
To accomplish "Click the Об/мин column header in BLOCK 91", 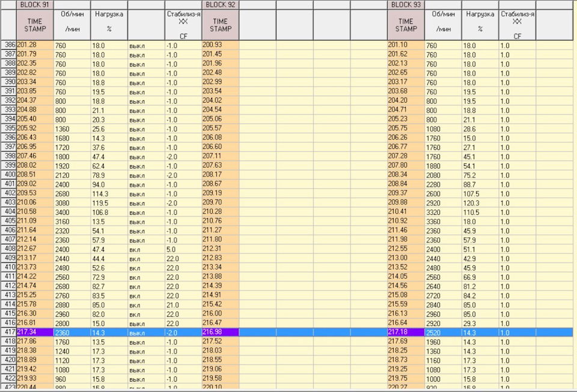I will tap(72, 25).
